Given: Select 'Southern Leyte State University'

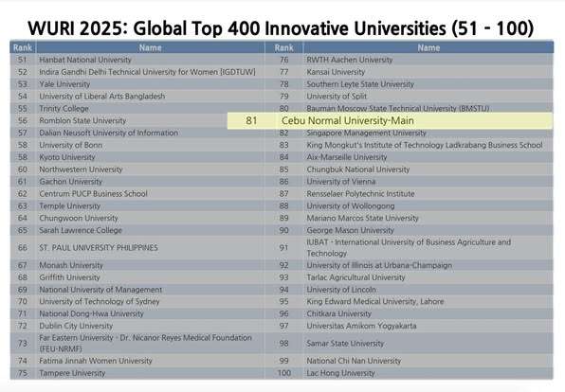Looking at the screenshot, I should (x=360, y=84).
